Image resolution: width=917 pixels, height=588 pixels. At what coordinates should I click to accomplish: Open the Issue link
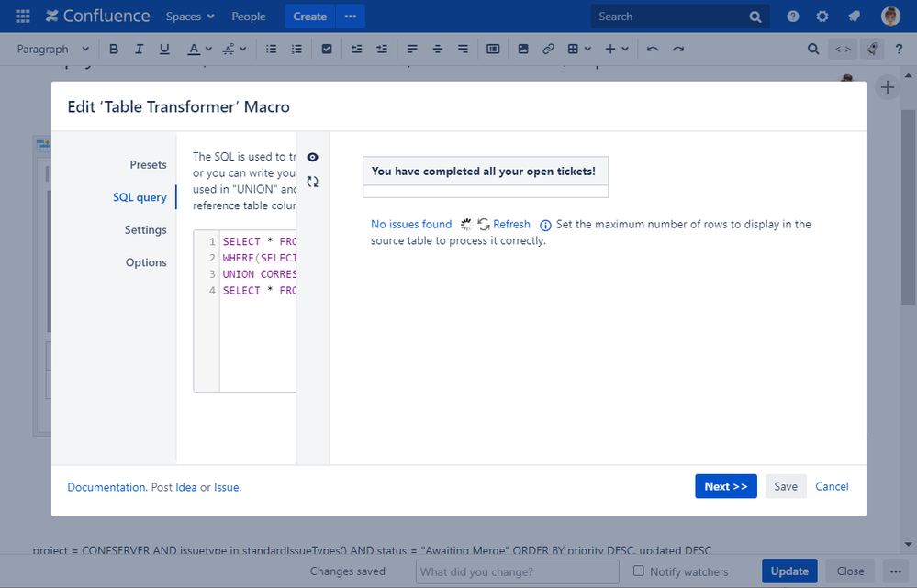tap(227, 487)
